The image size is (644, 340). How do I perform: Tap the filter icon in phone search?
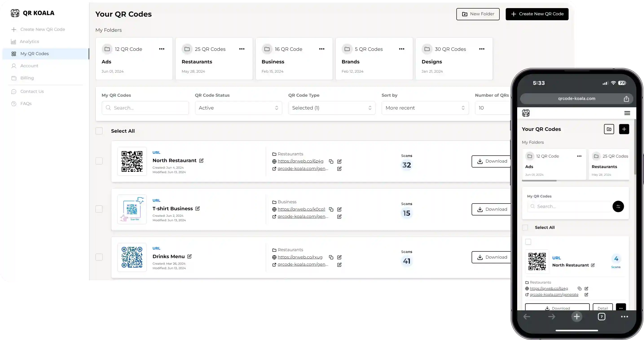pos(618,207)
